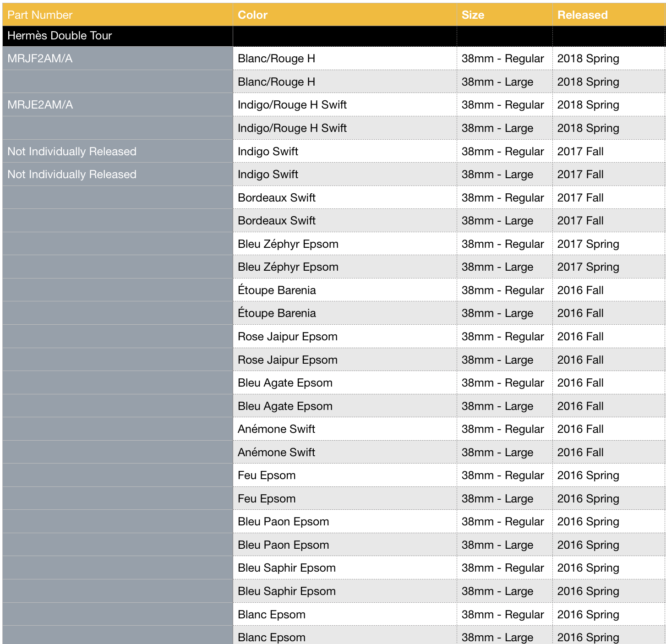Click Bleu Agate Epsom in the Large row
The image size is (666, 644).
(285, 406)
